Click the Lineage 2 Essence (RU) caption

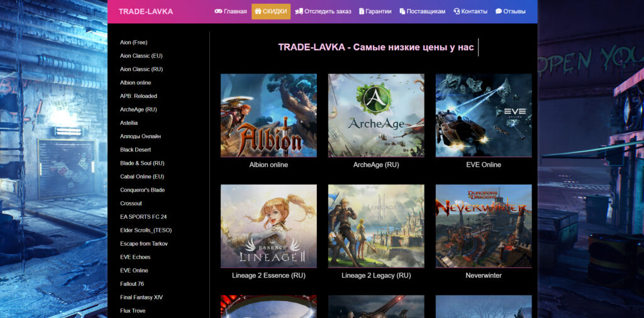(x=269, y=275)
